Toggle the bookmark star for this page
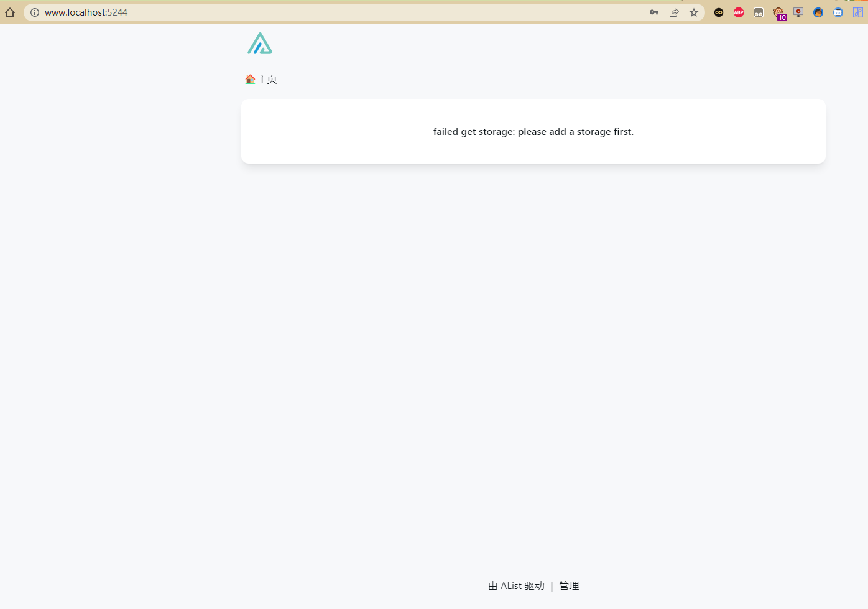The width and height of the screenshot is (868, 609). 693,12
